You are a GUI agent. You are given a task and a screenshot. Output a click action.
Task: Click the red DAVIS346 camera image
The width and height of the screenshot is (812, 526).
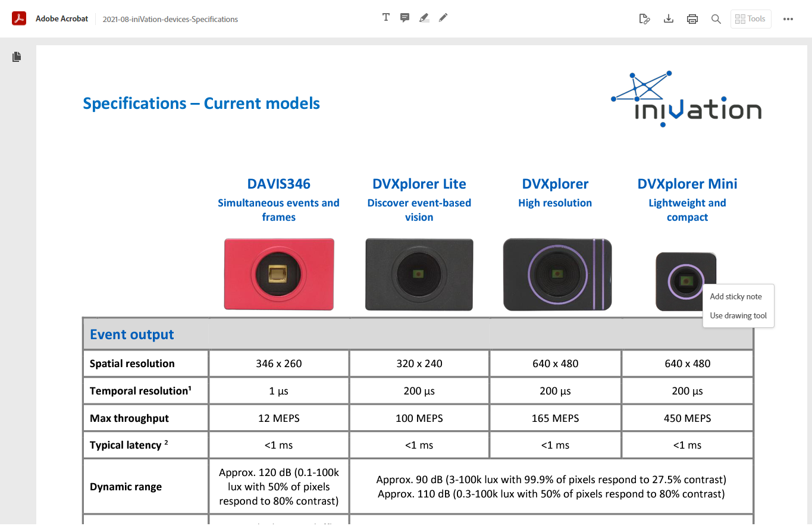(x=279, y=274)
